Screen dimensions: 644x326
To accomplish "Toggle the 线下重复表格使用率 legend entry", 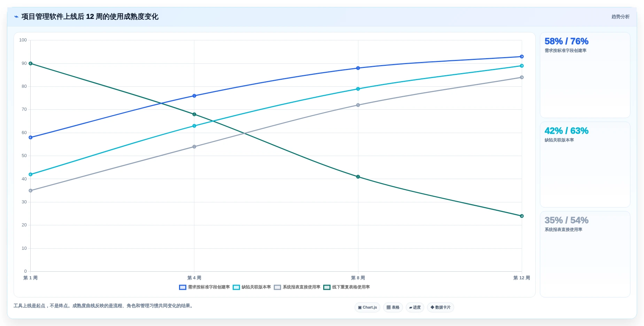I will point(347,287).
